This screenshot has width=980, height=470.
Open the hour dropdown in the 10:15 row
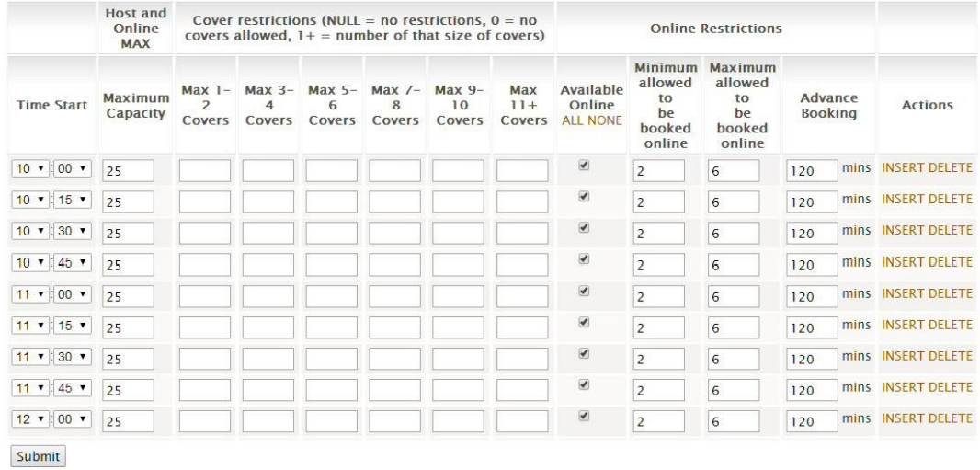[29, 201]
